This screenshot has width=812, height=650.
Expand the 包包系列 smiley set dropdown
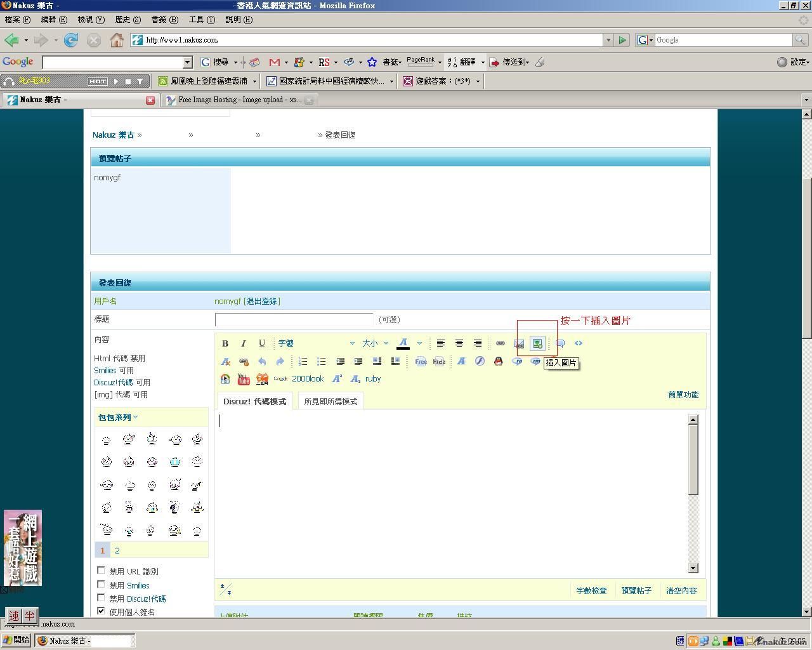point(118,417)
